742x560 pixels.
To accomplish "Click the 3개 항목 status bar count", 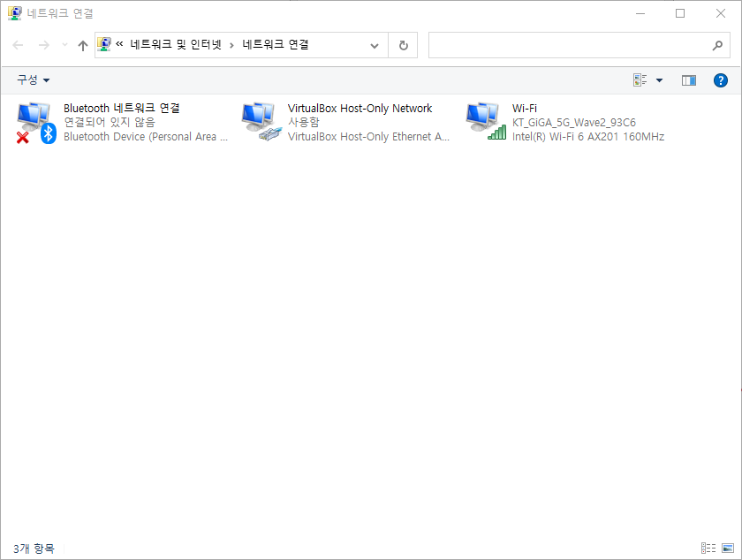I will point(34,549).
